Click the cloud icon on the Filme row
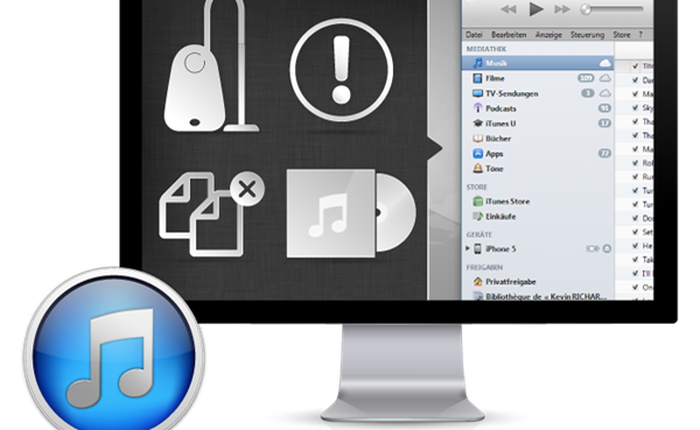Image resolution: width=700 pixels, height=430 pixels. [x=605, y=78]
